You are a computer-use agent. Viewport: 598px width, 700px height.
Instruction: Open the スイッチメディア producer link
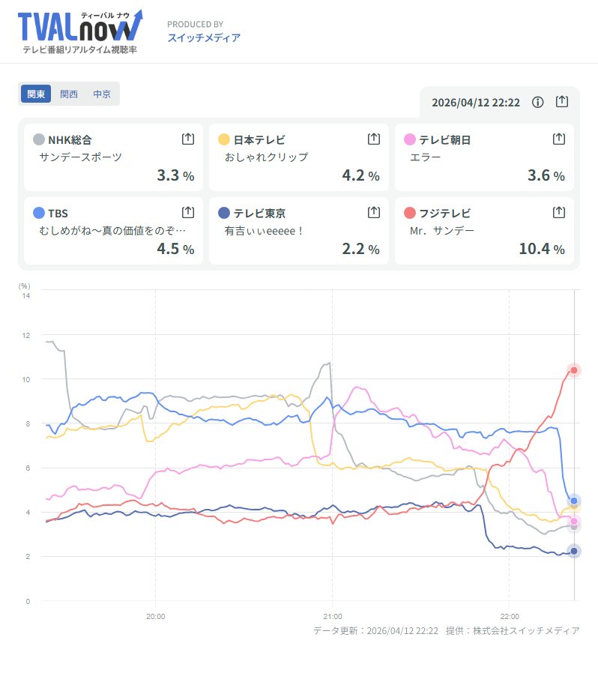pyautogui.click(x=204, y=37)
